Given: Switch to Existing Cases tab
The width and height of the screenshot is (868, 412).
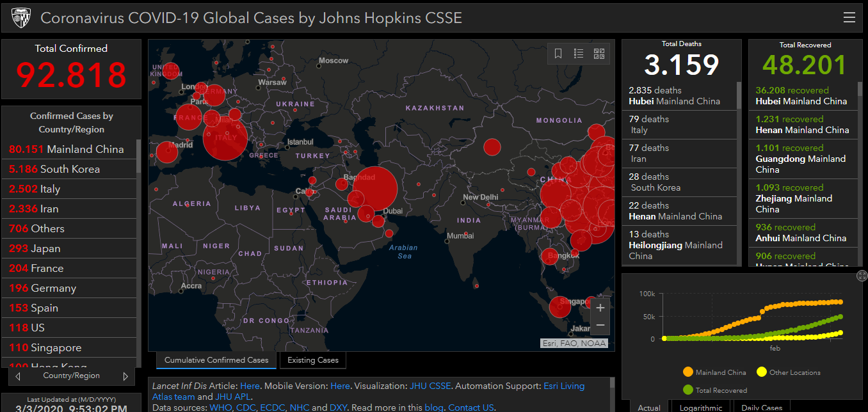Looking at the screenshot, I should pyautogui.click(x=313, y=360).
